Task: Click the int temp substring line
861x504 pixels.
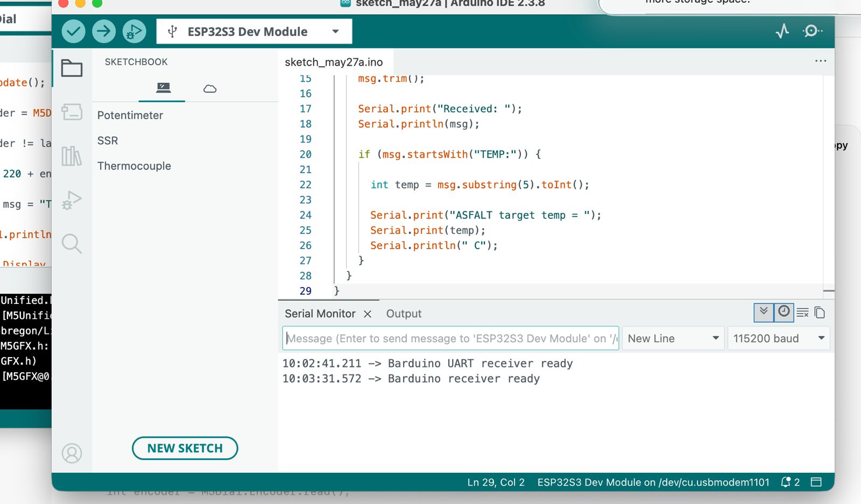Action: click(x=480, y=184)
